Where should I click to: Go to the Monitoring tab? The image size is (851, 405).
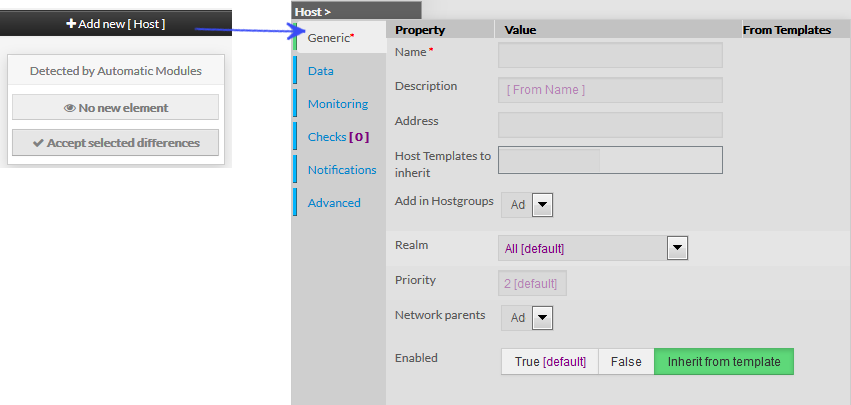[x=338, y=104]
